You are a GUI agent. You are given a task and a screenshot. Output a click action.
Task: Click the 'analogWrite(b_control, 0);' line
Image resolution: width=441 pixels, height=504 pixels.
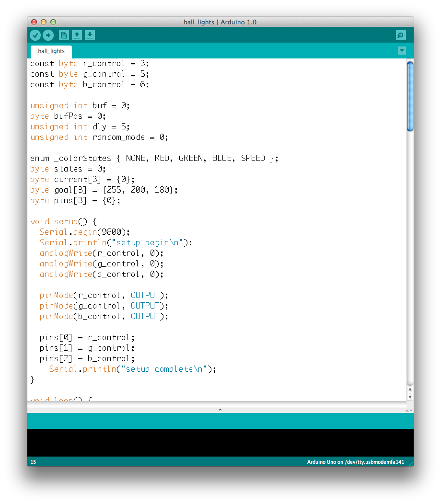pyautogui.click(x=102, y=274)
